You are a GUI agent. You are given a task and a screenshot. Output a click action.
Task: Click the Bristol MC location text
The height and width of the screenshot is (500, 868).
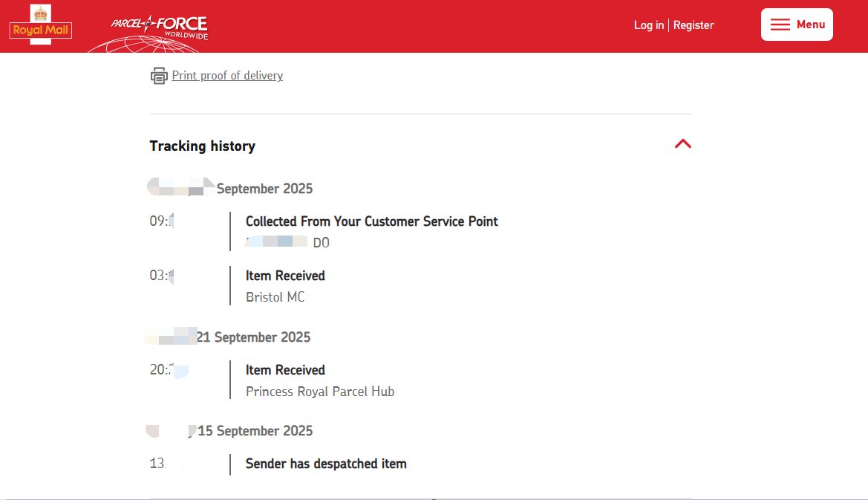[275, 297]
